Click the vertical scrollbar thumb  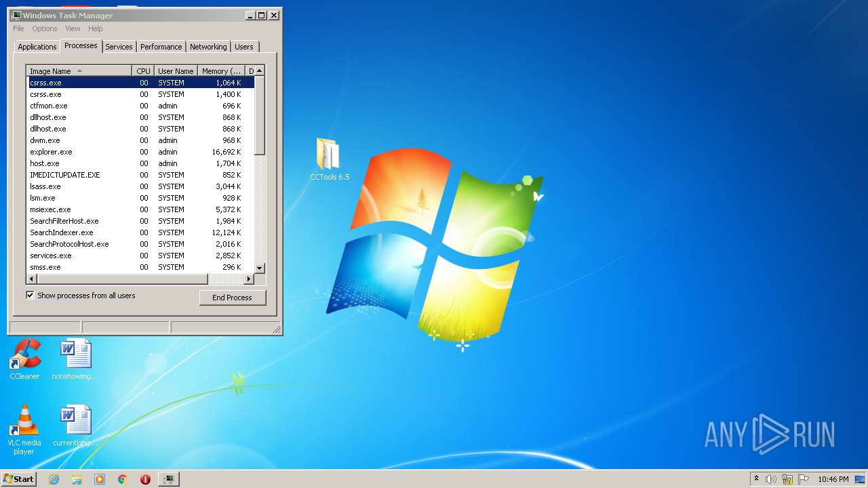click(x=260, y=115)
